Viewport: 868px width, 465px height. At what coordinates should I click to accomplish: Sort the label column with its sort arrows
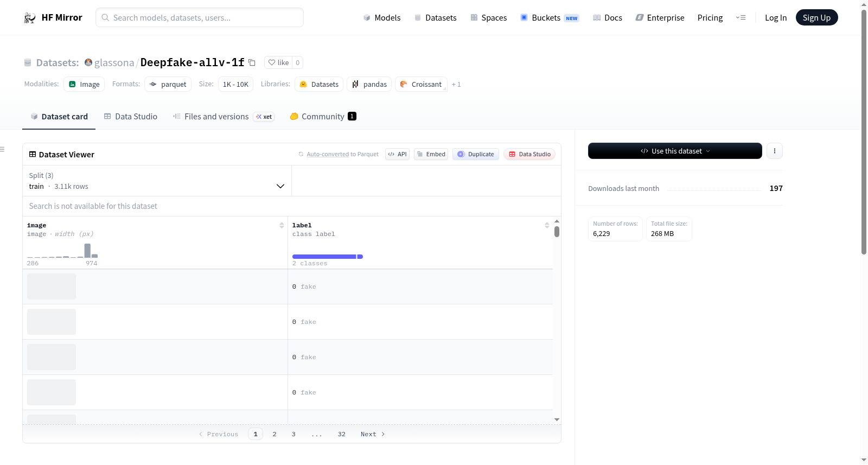[x=547, y=225]
